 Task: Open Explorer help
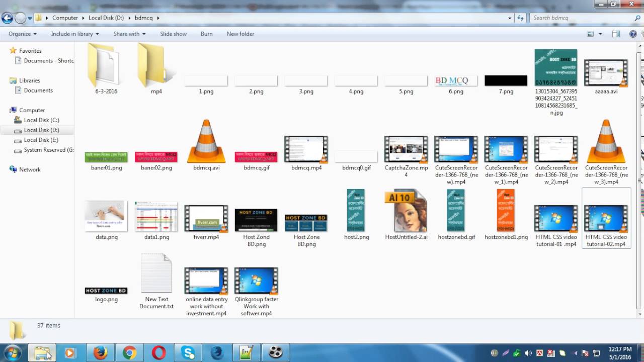click(633, 34)
